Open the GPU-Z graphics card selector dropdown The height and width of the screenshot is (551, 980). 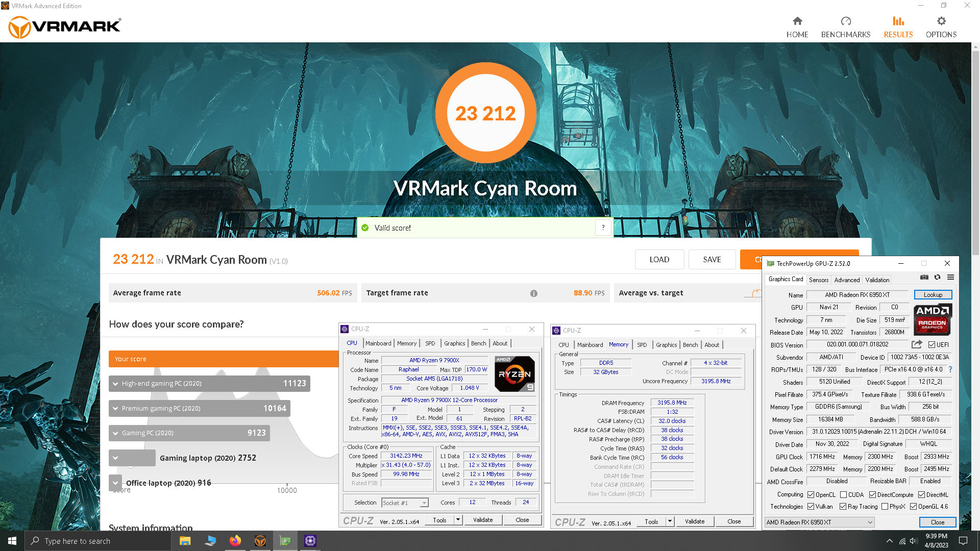tap(819, 522)
